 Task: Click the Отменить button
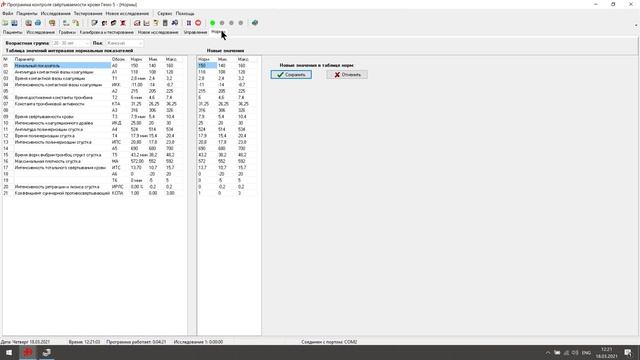[x=347, y=75]
